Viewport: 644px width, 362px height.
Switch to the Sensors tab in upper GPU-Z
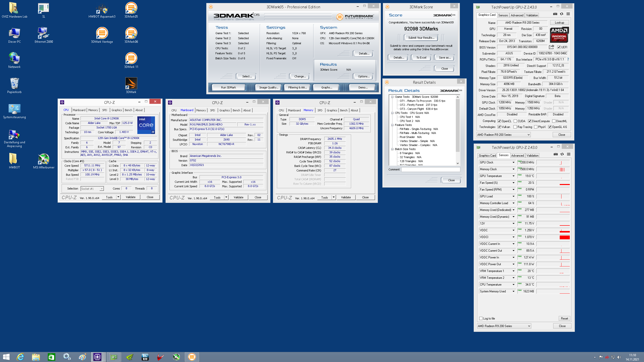click(x=503, y=15)
